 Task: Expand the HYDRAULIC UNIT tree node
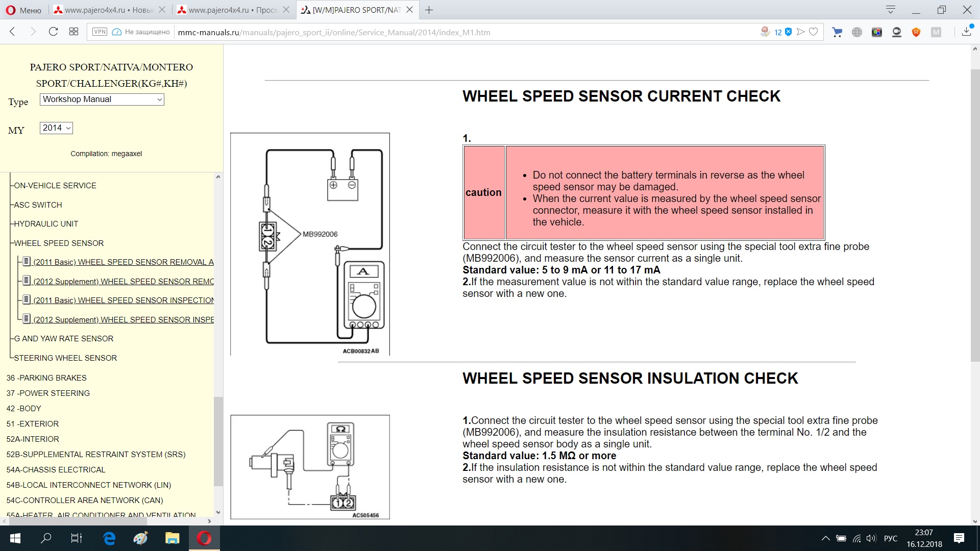click(x=46, y=224)
